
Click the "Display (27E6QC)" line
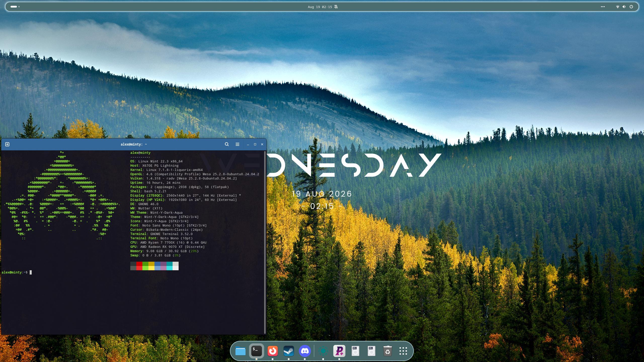[186, 196]
